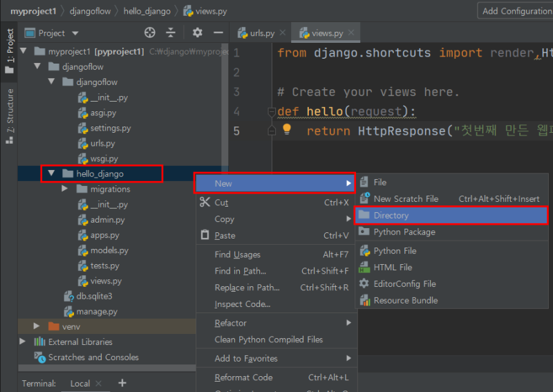This screenshot has width=553, height=392.
Task: Expand the venv folder
Action: [37, 326]
